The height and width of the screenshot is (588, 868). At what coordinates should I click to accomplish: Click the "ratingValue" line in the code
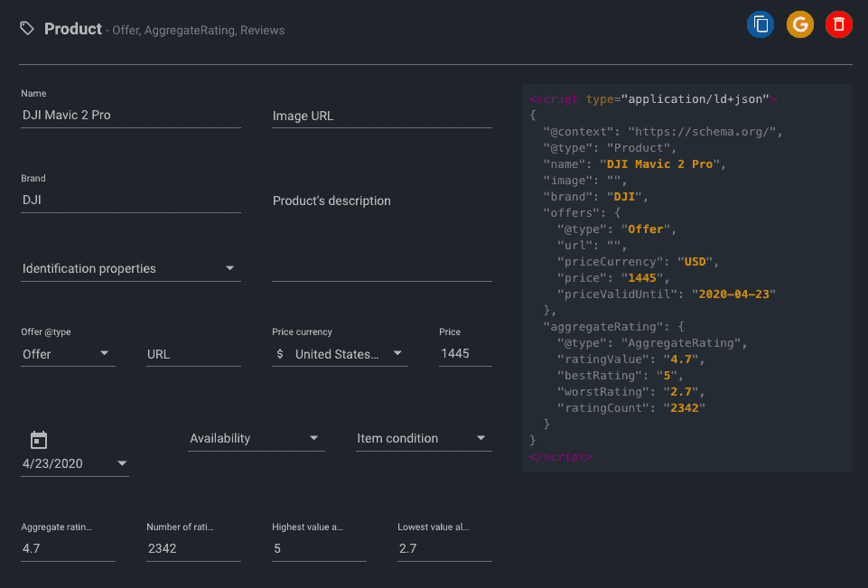(631, 359)
